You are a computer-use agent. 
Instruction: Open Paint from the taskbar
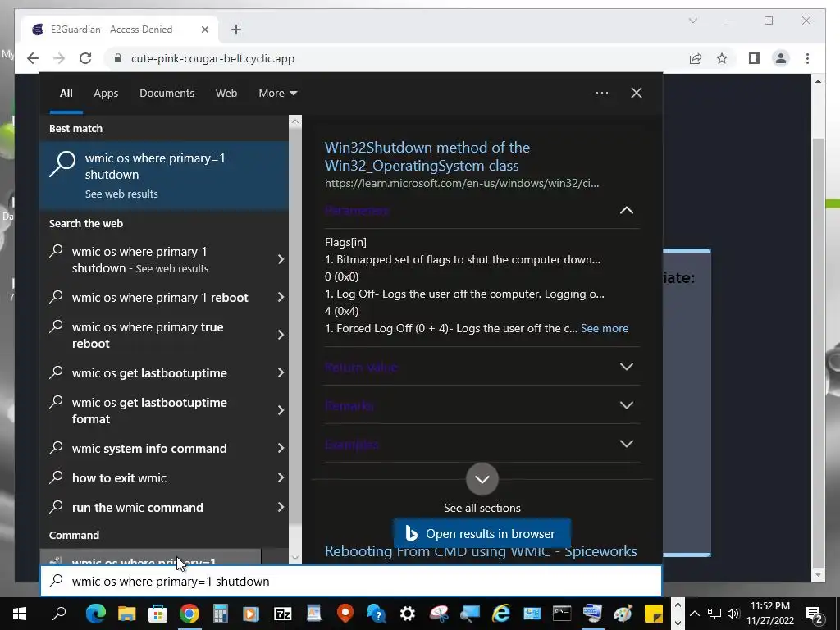click(x=623, y=614)
